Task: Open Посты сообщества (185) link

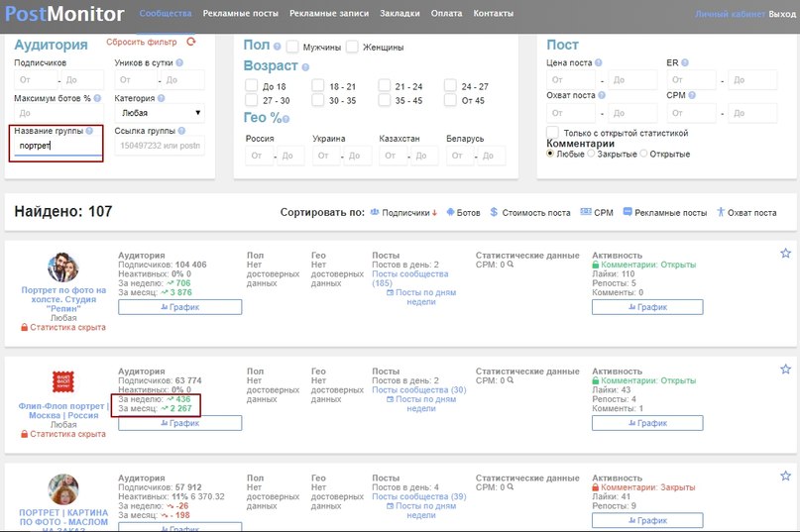Action: click(410, 278)
